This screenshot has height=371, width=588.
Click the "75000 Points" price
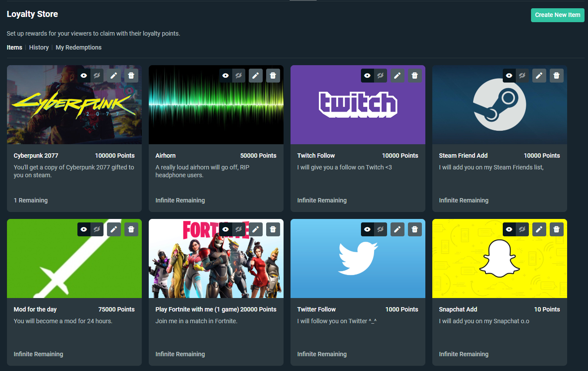[x=117, y=309]
